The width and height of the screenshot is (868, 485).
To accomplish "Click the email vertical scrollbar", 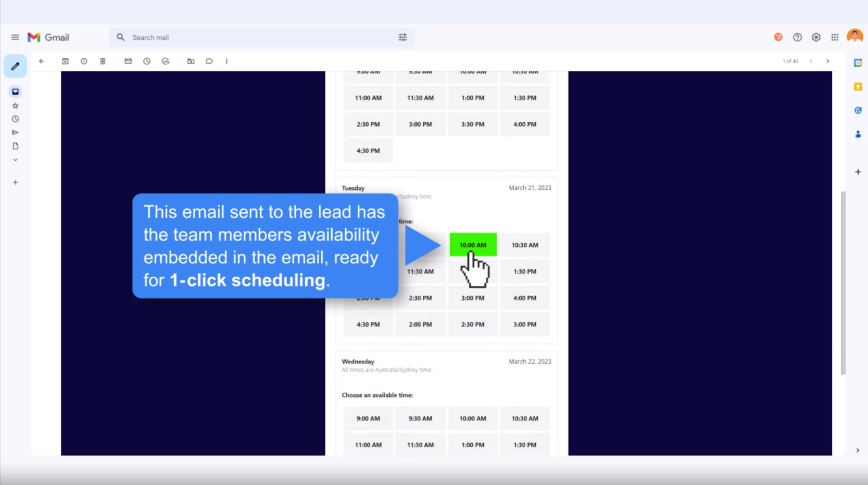I will [843, 283].
